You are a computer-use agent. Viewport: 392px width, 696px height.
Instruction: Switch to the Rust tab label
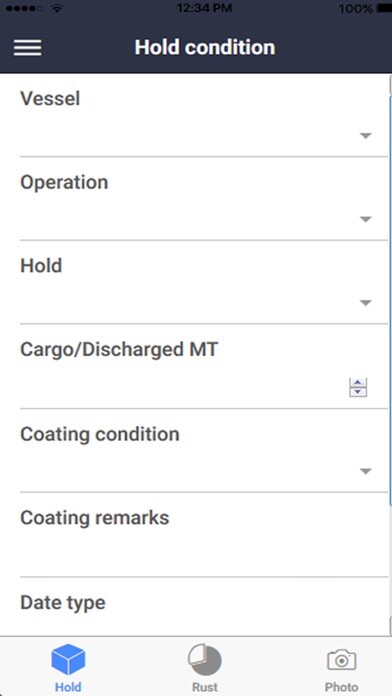pos(205,687)
